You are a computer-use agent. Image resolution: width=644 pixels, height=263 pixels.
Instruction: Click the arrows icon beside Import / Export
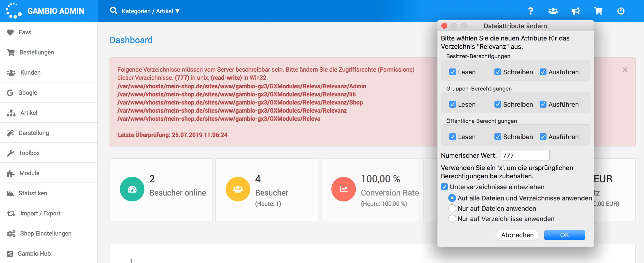click(x=11, y=213)
